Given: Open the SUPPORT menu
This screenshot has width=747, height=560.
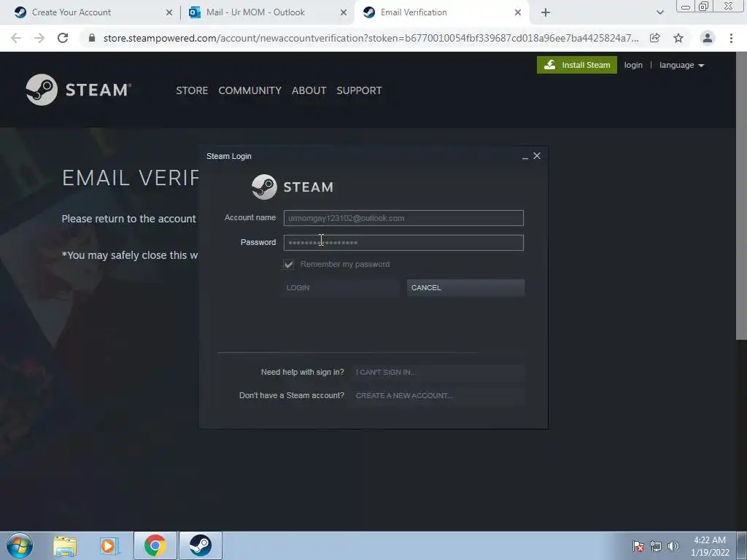Looking at the screenshot, I should coord(359,90).
